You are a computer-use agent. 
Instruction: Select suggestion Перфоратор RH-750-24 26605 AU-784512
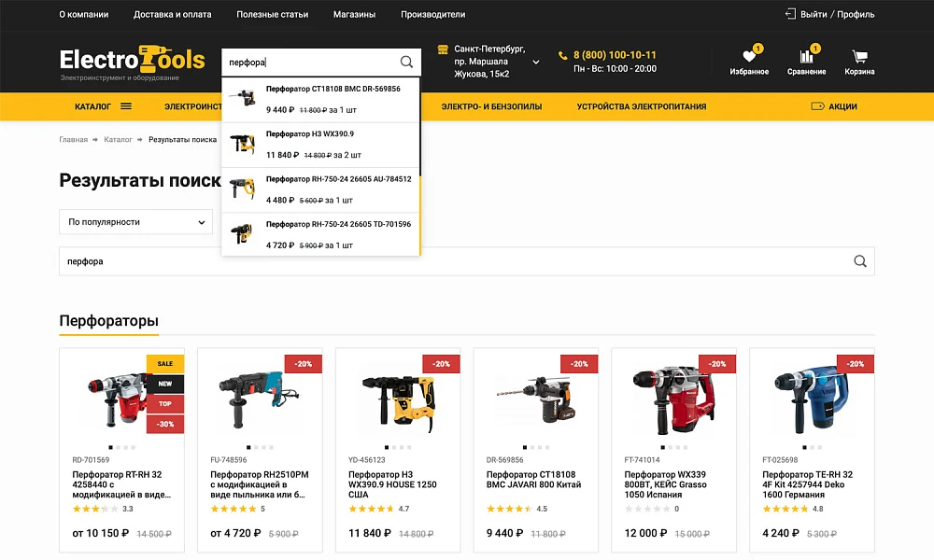[320, 189]
